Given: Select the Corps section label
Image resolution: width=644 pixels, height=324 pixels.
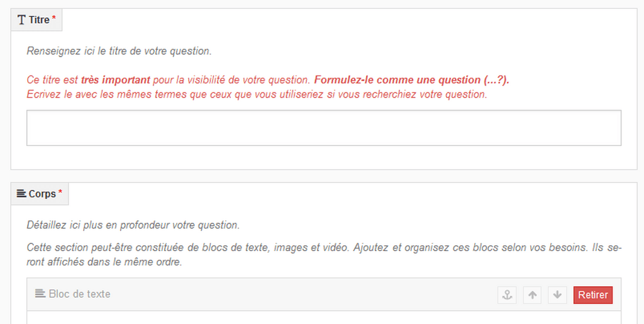Looking at the screenshot, I should point(42,194).
